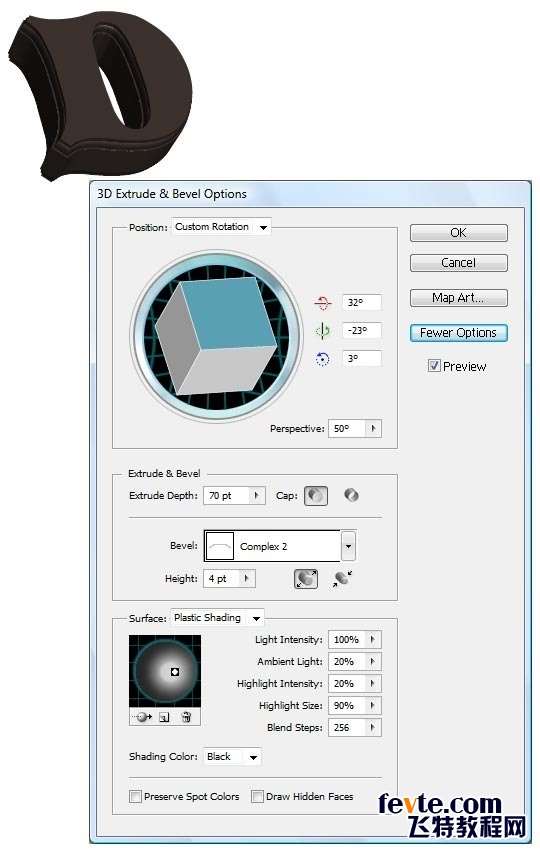
Task: Click the move light to back icon
Action: 144,717
